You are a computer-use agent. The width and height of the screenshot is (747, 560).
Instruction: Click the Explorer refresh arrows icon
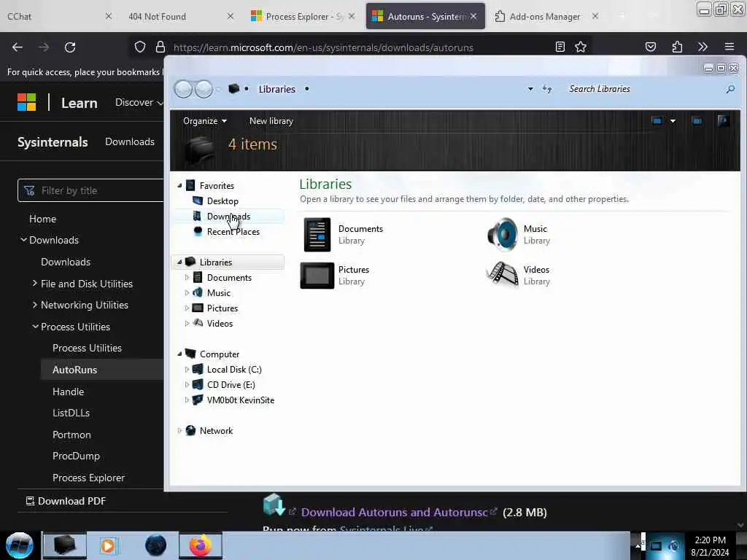pyautogui.click(x=547, y=89)
